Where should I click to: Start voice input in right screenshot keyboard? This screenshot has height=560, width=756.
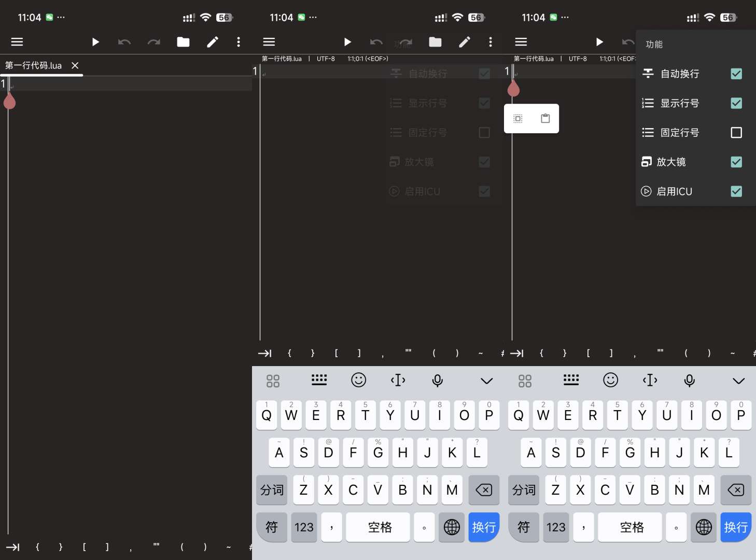click(x=690, y=381)
